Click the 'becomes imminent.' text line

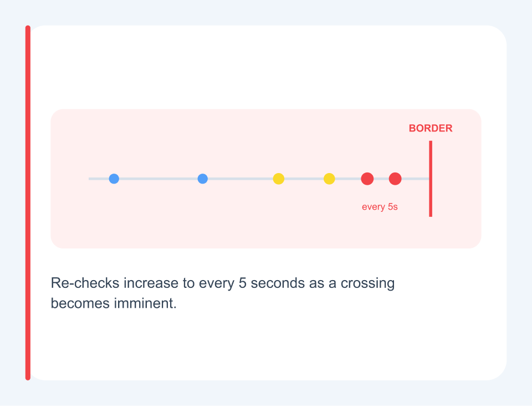pyautogui.click(x=114, y=303)
